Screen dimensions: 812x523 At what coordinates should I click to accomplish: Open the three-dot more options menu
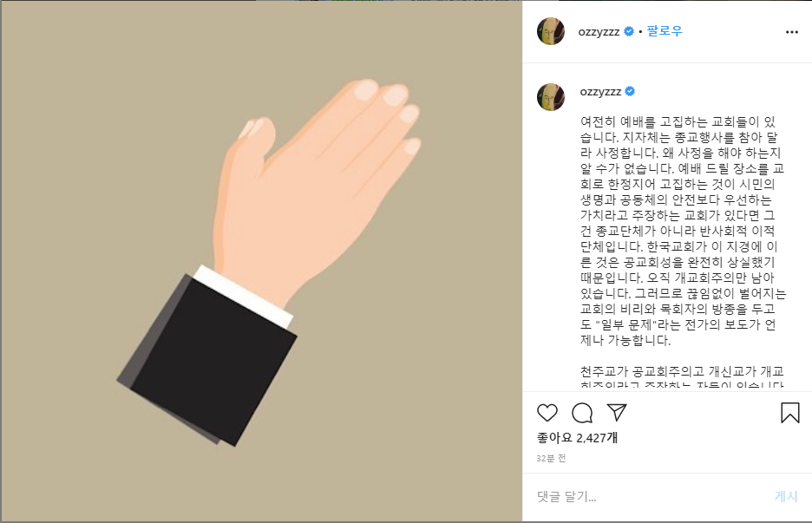792,32
